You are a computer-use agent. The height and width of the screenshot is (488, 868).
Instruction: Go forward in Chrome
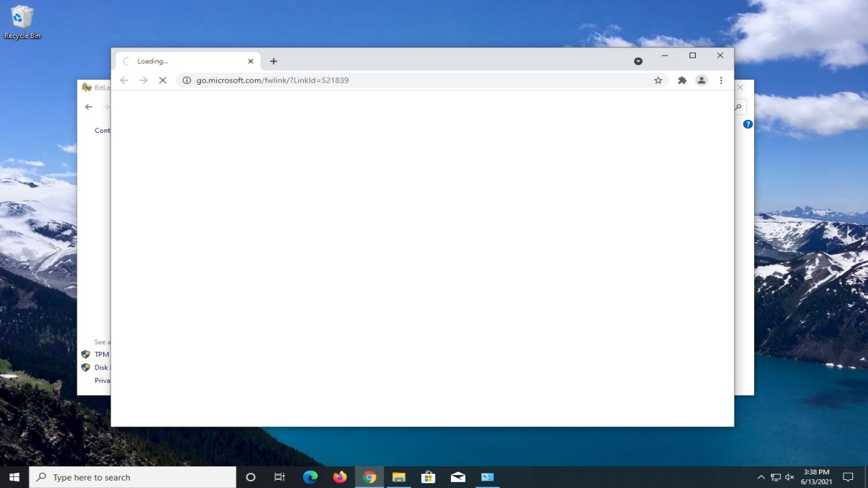143,80
